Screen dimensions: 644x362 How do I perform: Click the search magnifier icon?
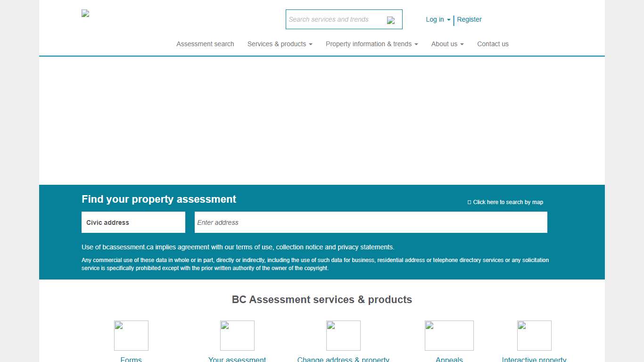(391, 20)
